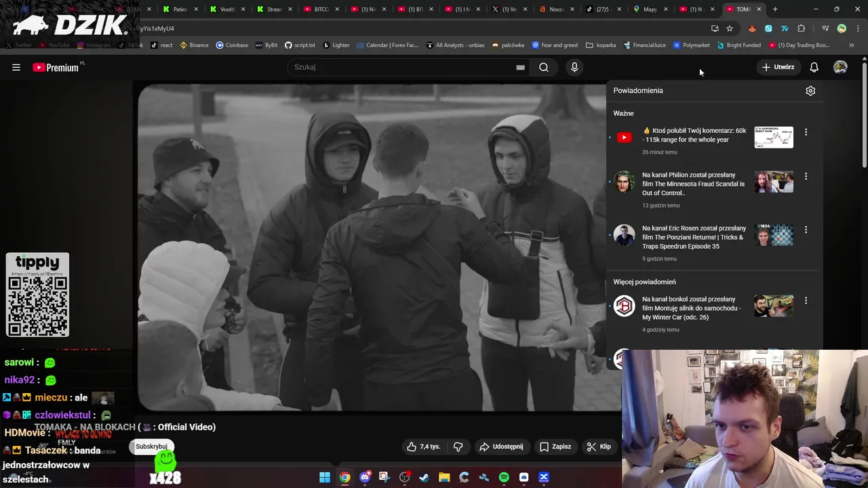Open Discord from the taskbar

pos(365,477)
